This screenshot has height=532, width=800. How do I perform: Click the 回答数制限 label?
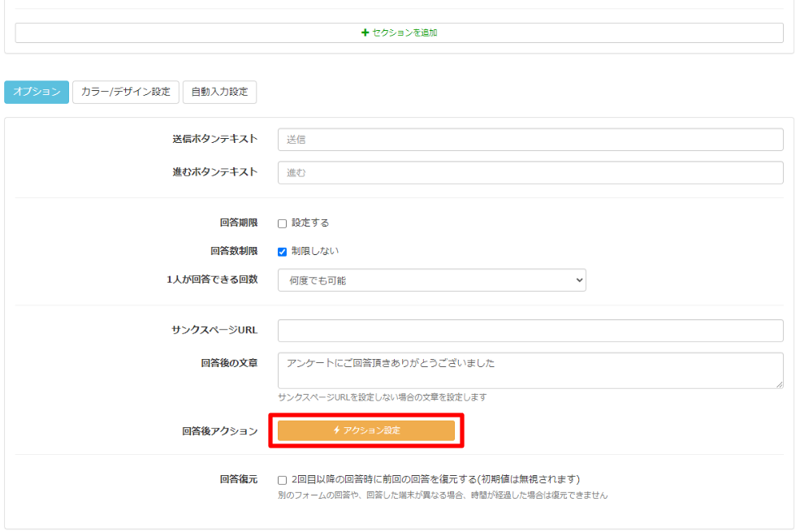[234, 251]
